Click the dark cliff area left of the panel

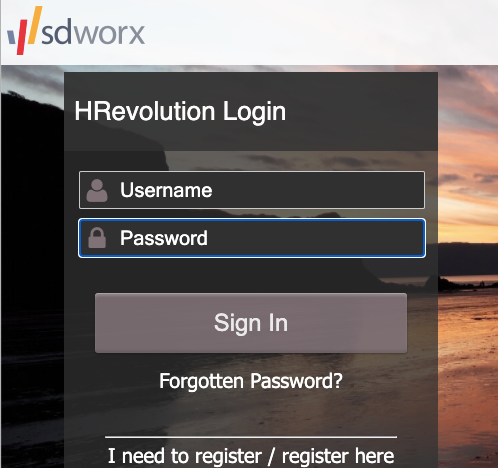click(x=32, y=200)
